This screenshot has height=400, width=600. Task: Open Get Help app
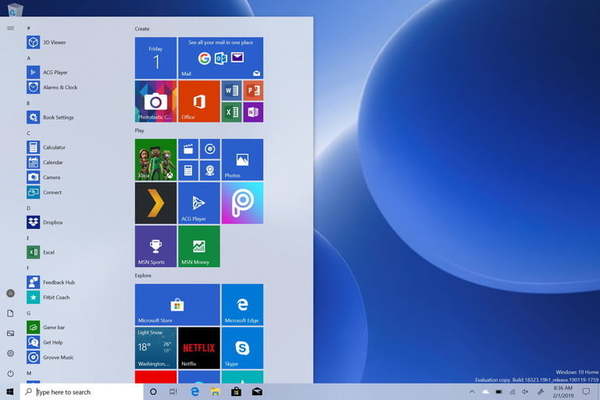[x=45, y=342]
